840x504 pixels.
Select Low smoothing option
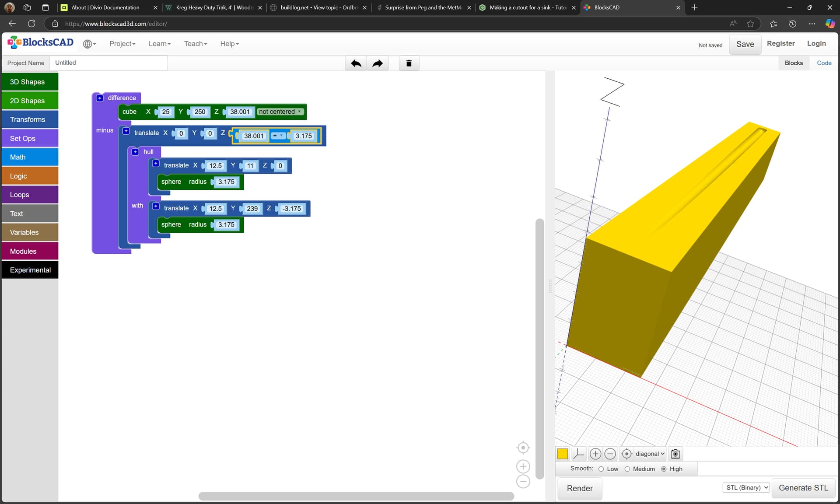pyautogui.click(x=601, y=469)
